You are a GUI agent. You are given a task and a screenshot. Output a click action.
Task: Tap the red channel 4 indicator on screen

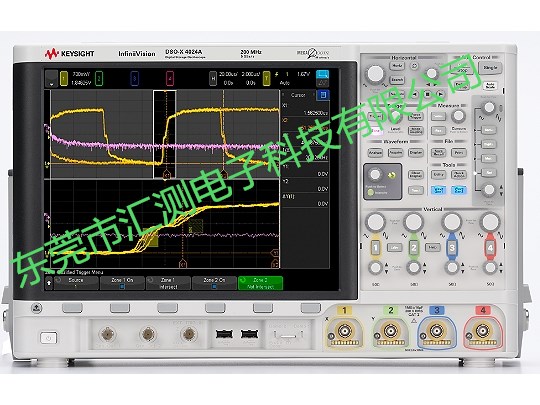(x=169, y=78)
